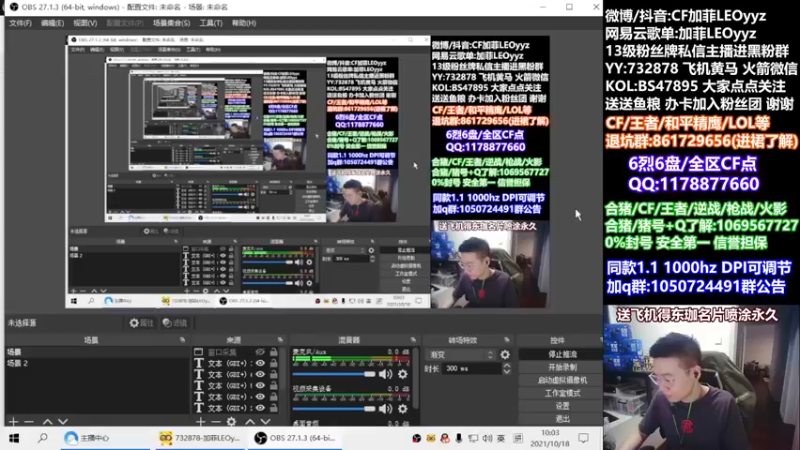
Task: Click the OBS icon in the system tray
Action: tap(417, 438)
